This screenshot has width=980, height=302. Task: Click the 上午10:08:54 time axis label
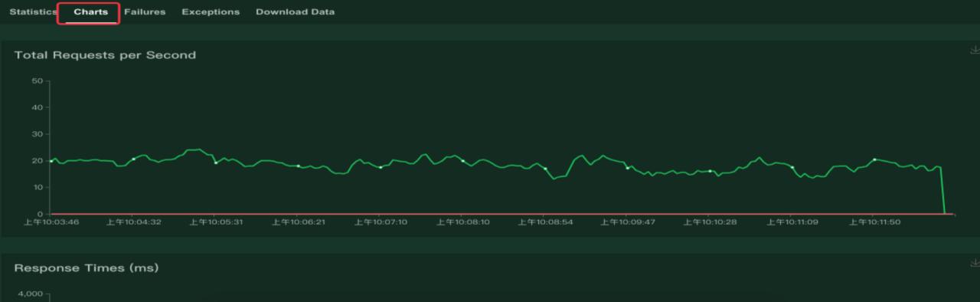(x=545, y=222)
